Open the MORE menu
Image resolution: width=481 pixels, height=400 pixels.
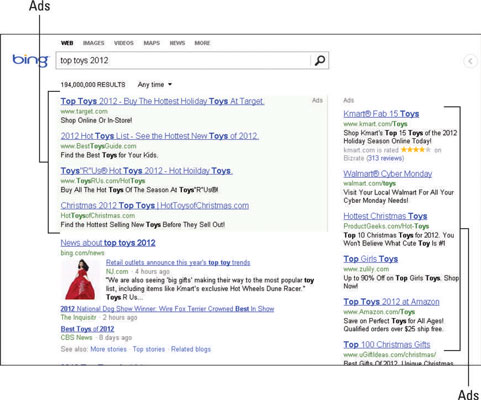pos(202,43)
